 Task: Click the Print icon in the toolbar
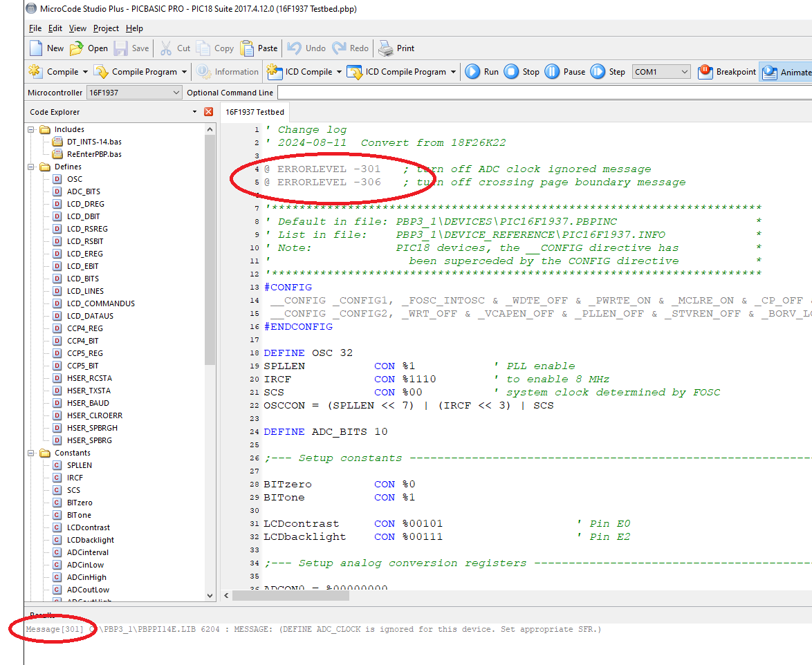(x=385, y=48)
